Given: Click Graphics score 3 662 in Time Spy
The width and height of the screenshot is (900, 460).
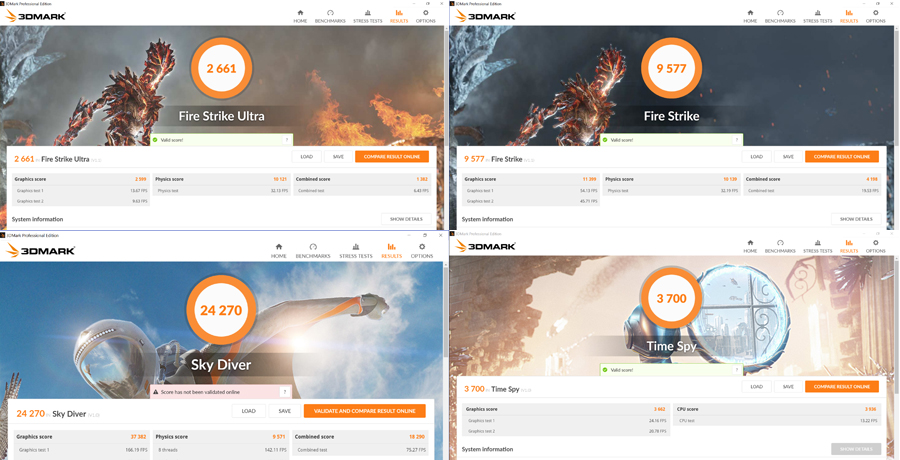Looking at the screenshot, I should tap(565, 409).
